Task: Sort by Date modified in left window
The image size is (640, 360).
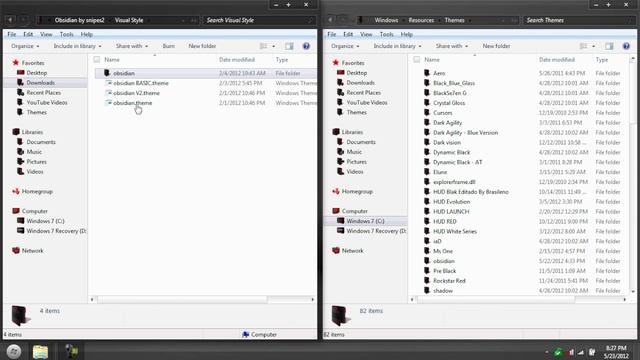Action: coord(237,60)
